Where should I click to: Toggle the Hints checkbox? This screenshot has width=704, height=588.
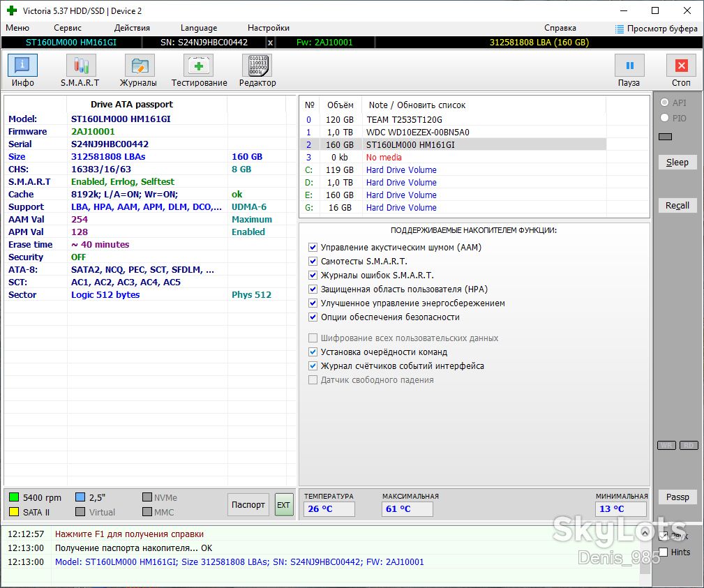(664, 552)
